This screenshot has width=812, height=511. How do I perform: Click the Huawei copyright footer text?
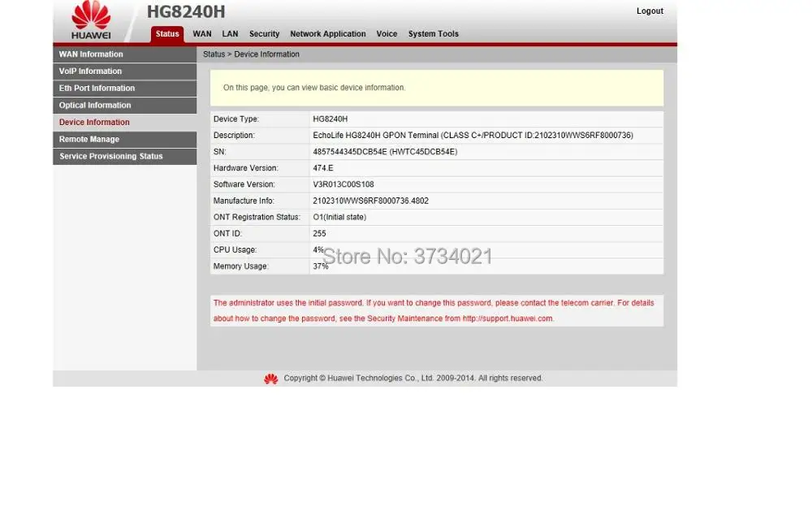413,379
